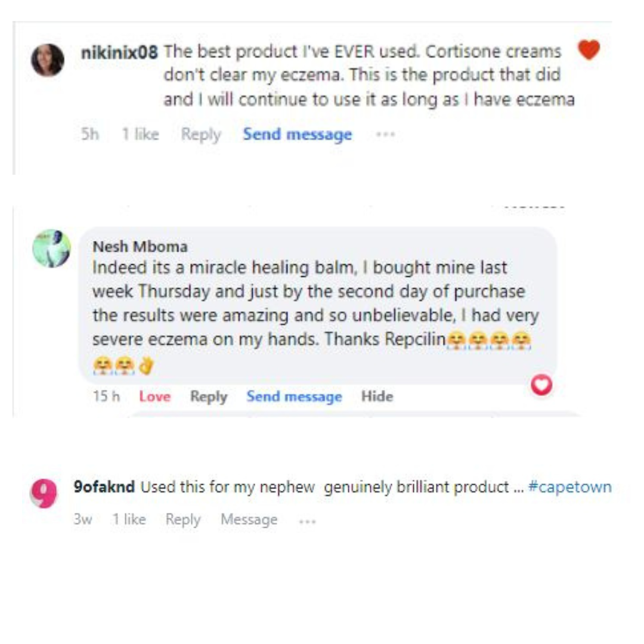Message 9ofaknd from the comment
644x644 pixels.
point(249,520)
